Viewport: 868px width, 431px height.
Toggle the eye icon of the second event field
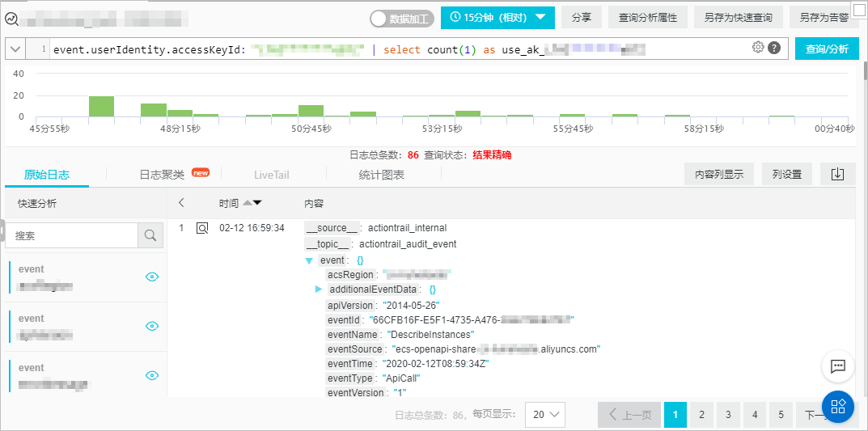(152, 327)
